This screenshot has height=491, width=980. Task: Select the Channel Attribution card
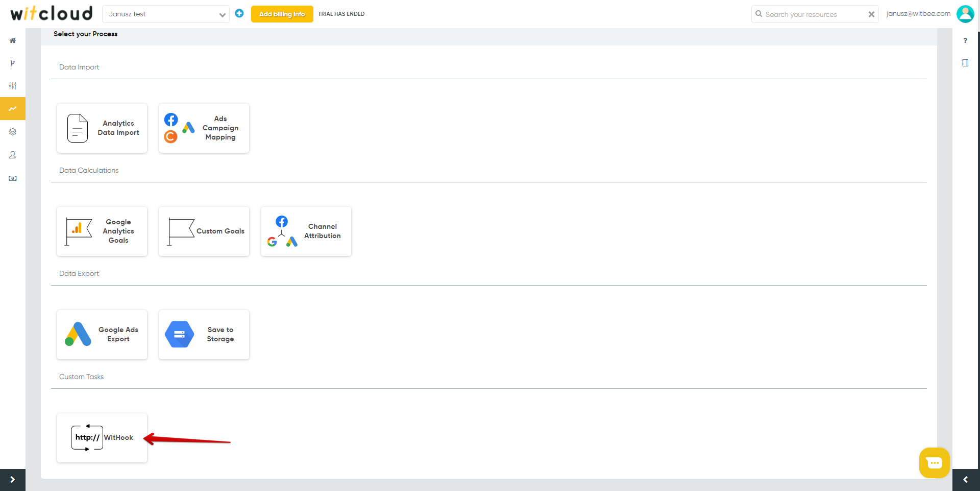(306, 231)
